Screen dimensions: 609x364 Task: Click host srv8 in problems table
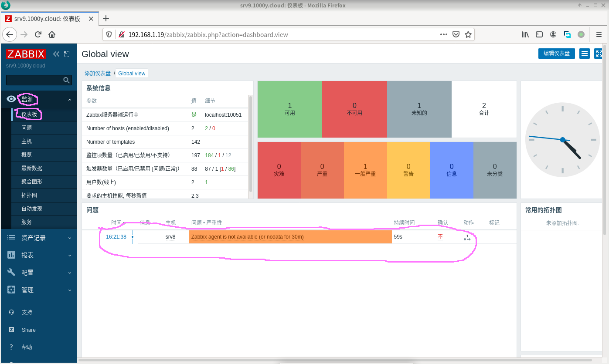click(170, 237)
